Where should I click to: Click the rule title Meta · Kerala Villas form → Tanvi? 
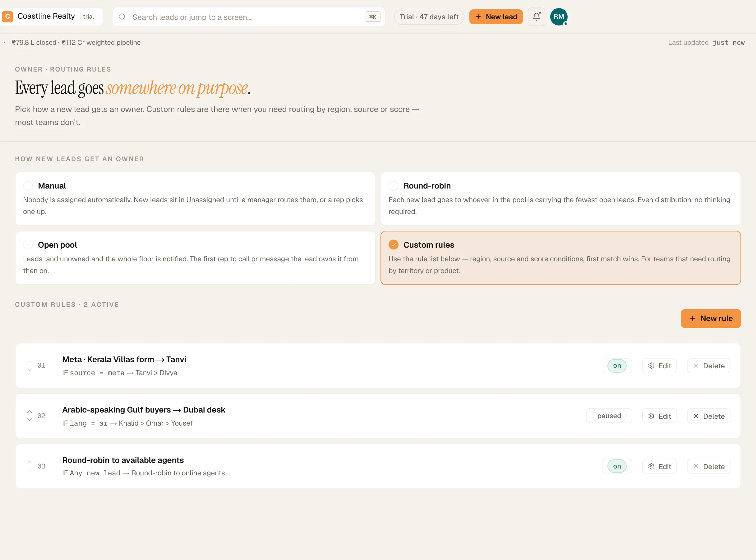pyautogui.click(x=124, y=359)
